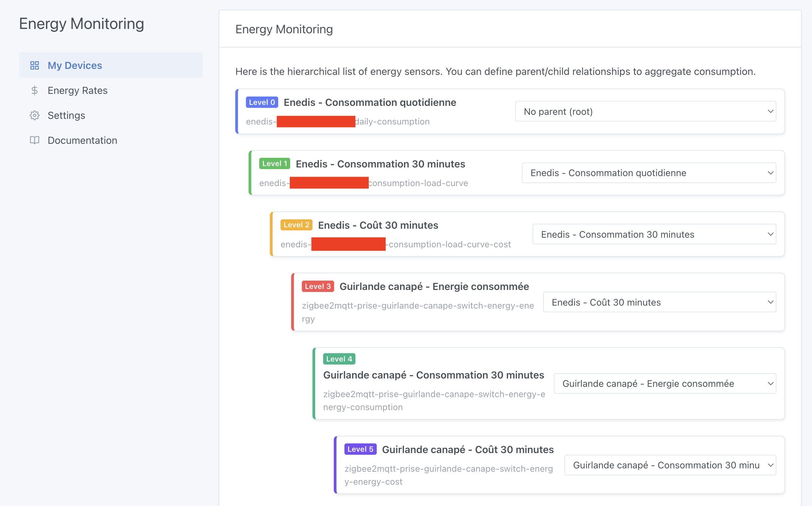Viewport: 812px width, 506px height.
Task: Navigate to Energy Rates
Action: point(77,90)
